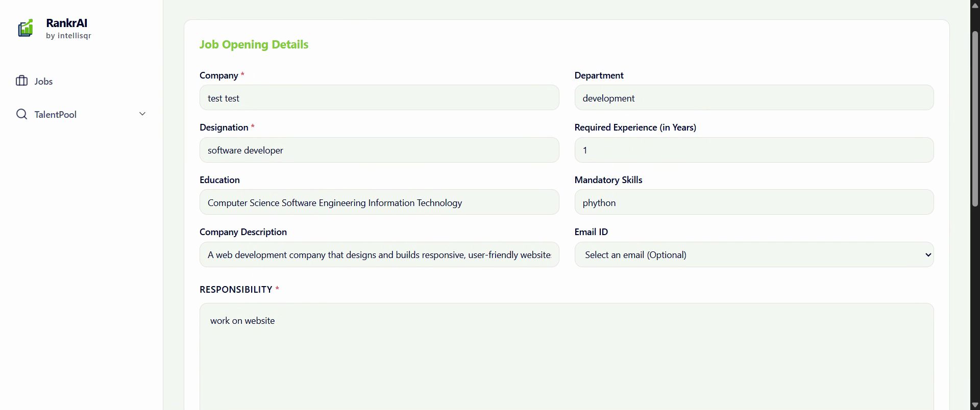Image resolution: width=980 pixels, height=410 pixels.
Task: Click the vertical scrollbar thumb
Action: tap(975, 118)
